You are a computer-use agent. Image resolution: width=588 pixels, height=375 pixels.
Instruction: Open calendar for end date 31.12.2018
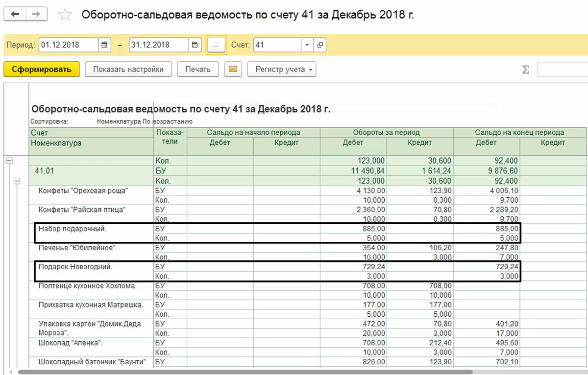tap(195, 45)
